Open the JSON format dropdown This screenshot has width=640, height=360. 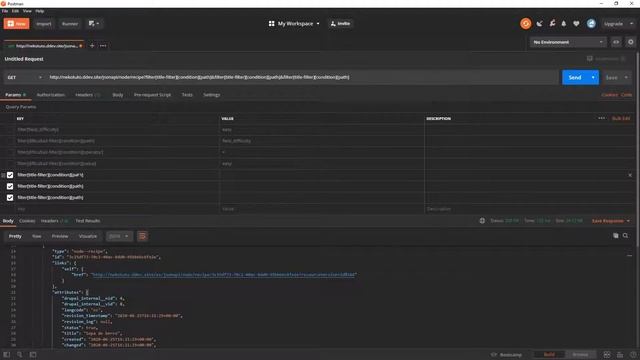point(119,236)
